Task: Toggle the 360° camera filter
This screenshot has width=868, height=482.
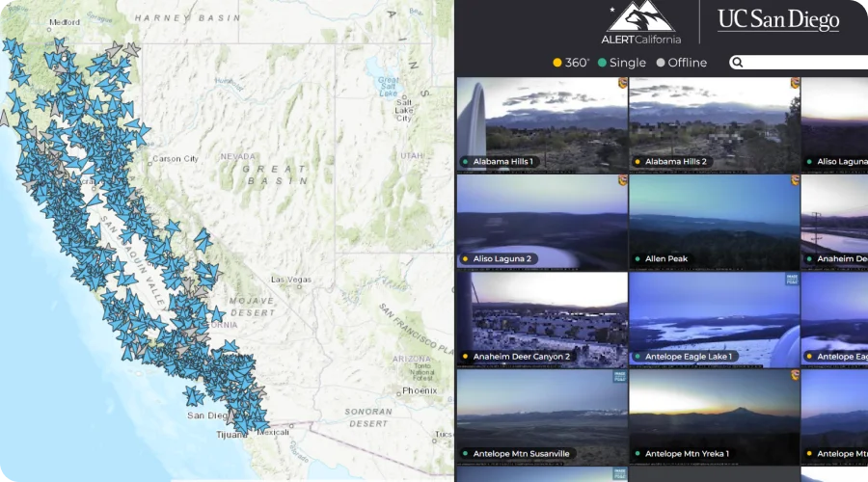Action: pos(571,63)
